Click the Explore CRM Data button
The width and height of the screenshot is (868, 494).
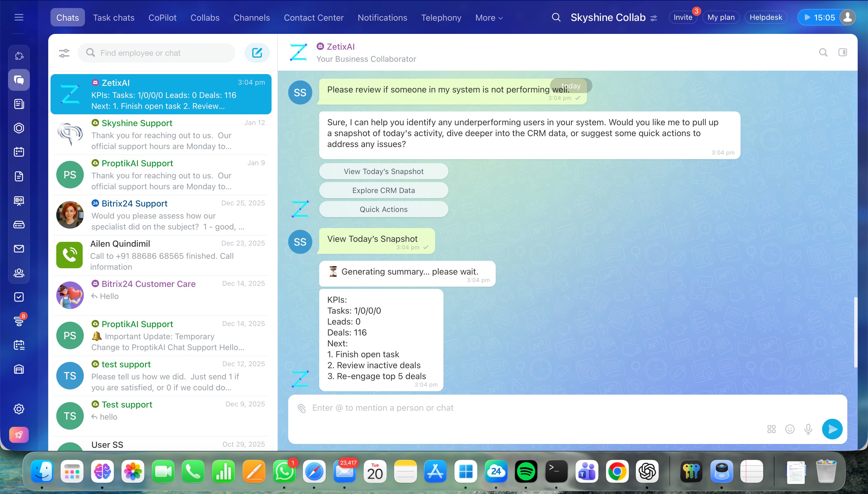383,190
